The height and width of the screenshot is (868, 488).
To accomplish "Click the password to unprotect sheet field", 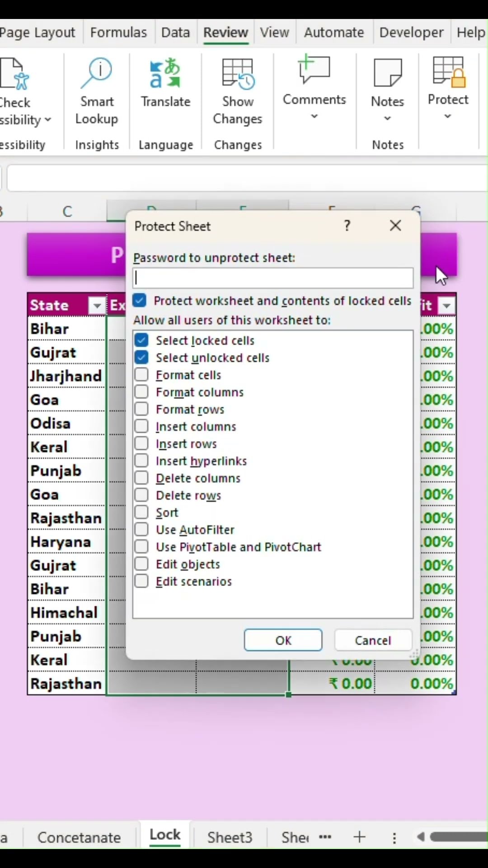I will point(273,278).
